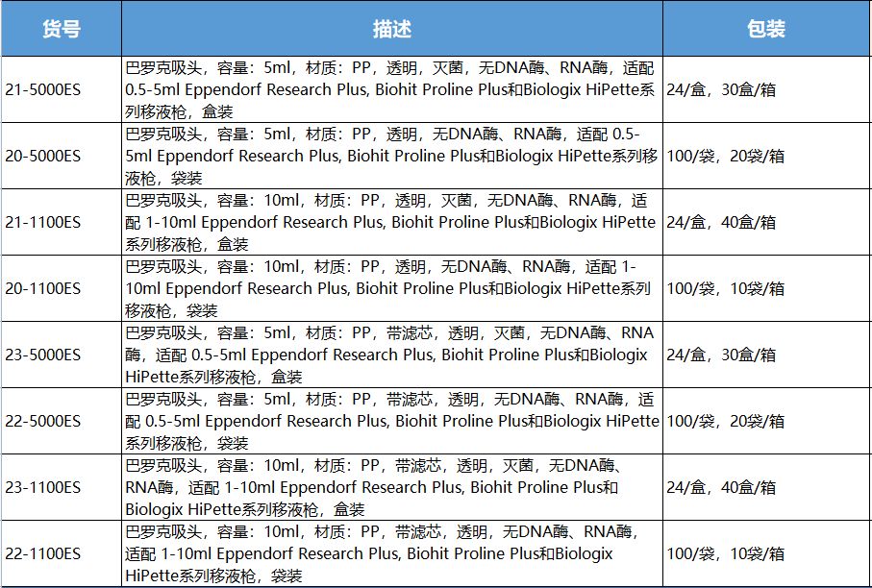
Task: Select packaging cell for row 21-1100ES
Action: click(766, 222)
